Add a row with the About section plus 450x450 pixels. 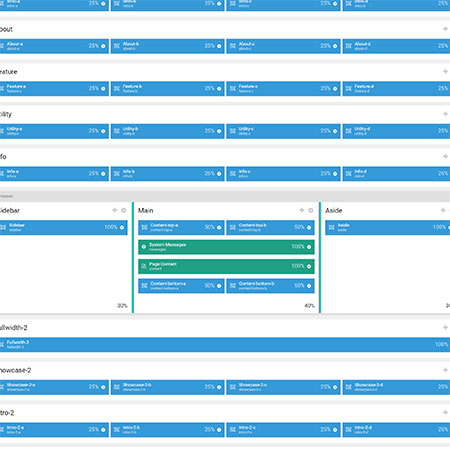(445, 29)
